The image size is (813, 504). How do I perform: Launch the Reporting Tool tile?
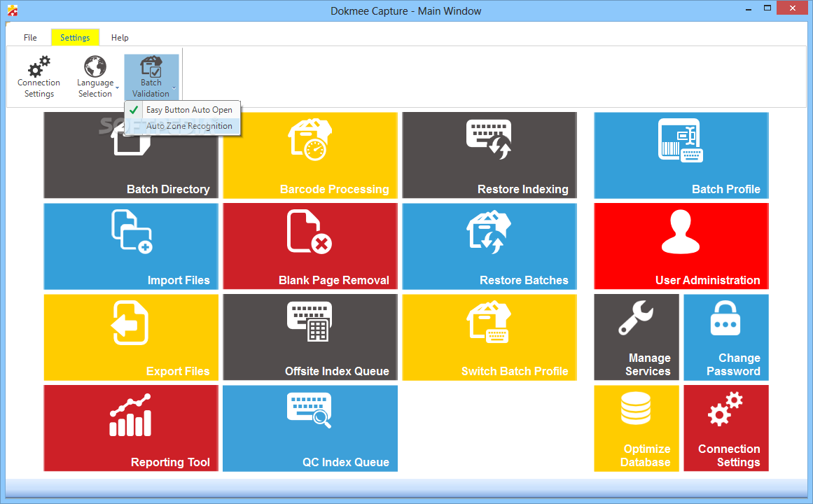(131, 428)
